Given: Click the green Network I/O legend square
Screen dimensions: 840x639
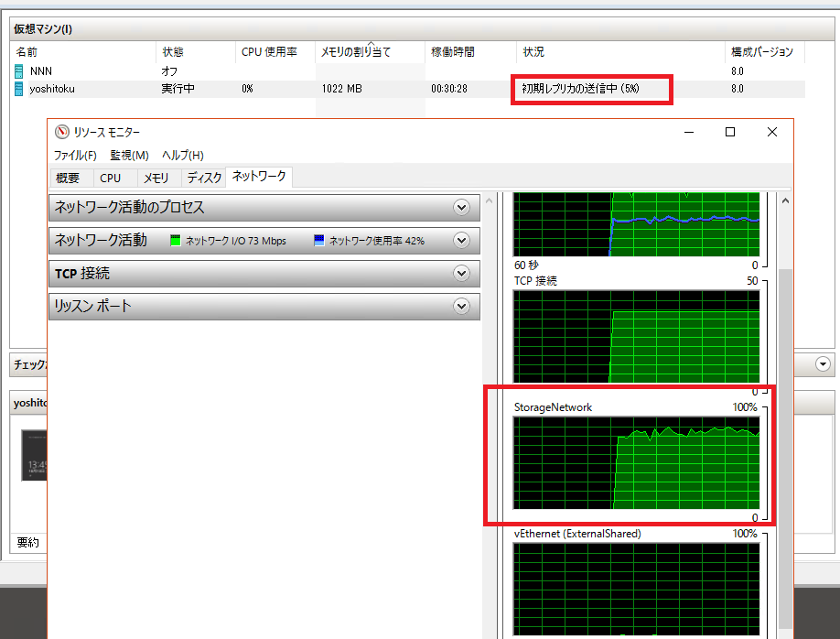Looking at the screenshot, I should tap(175, 241).
